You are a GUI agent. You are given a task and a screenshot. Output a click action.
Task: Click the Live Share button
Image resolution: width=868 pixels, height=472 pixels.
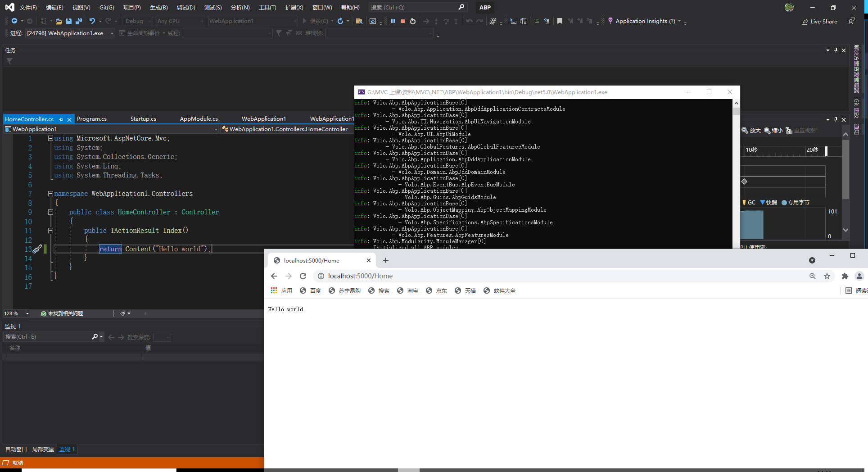click(819, 21)
